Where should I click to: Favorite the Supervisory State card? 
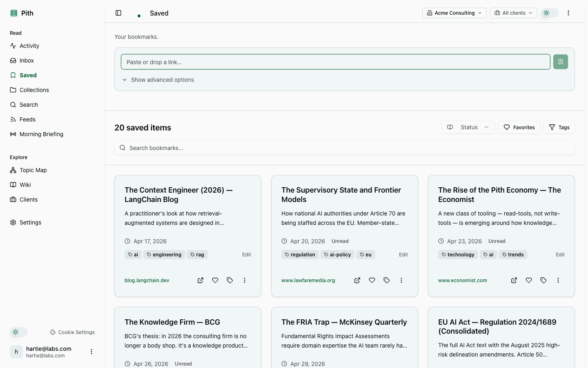point(372,280)
